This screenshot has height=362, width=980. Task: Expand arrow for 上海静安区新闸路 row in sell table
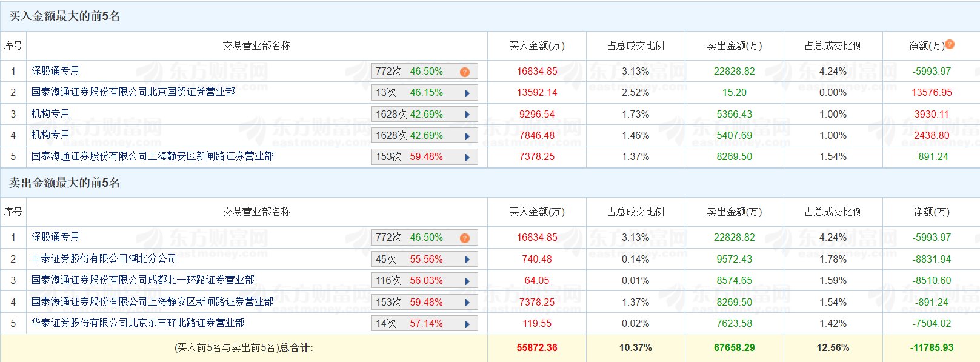click(x=467, y=303)
